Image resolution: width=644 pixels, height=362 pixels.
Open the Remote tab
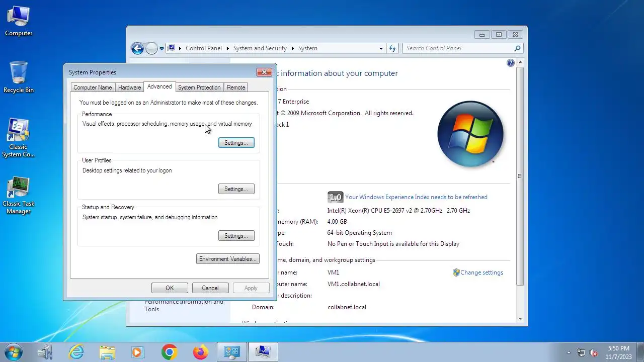point(236,87)
